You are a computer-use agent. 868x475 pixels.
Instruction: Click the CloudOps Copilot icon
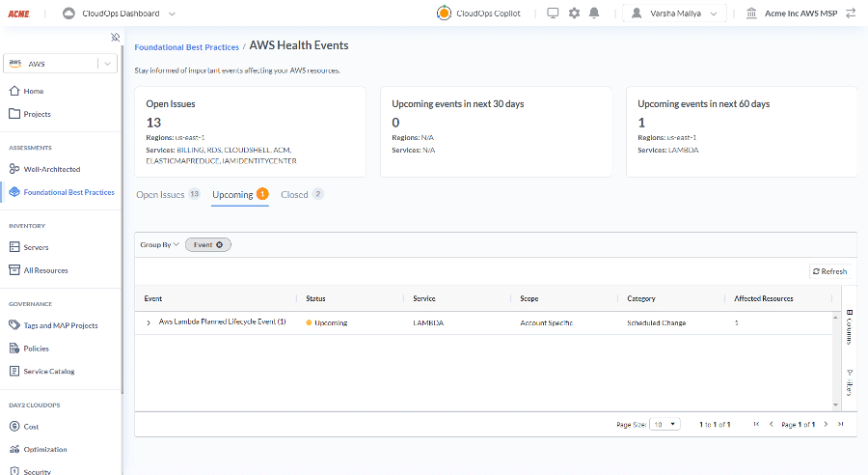coord(444,14)
